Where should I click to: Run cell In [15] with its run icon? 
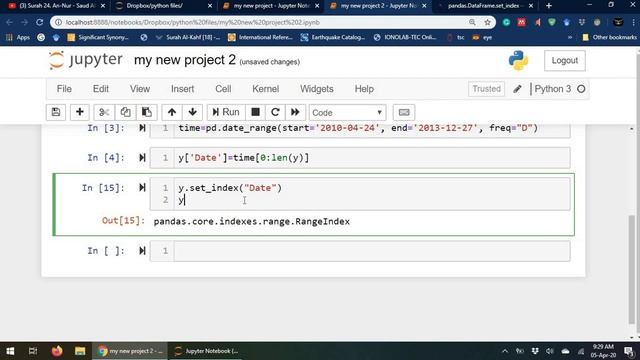click(142, 188)
